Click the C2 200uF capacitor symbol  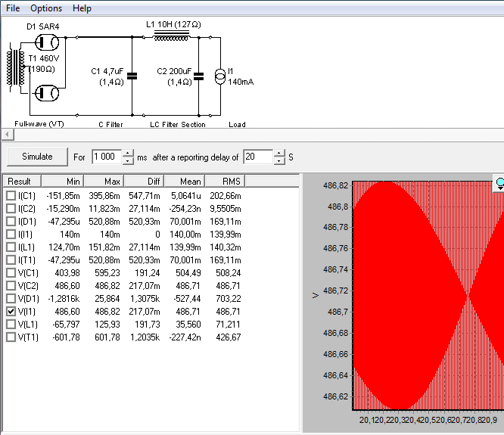[x=198, y=76]
